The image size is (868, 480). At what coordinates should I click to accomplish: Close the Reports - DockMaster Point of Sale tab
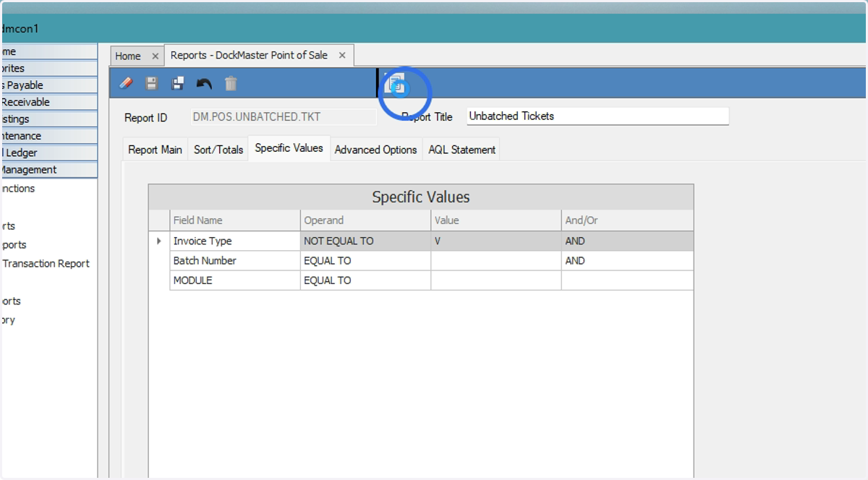(342, 55)
